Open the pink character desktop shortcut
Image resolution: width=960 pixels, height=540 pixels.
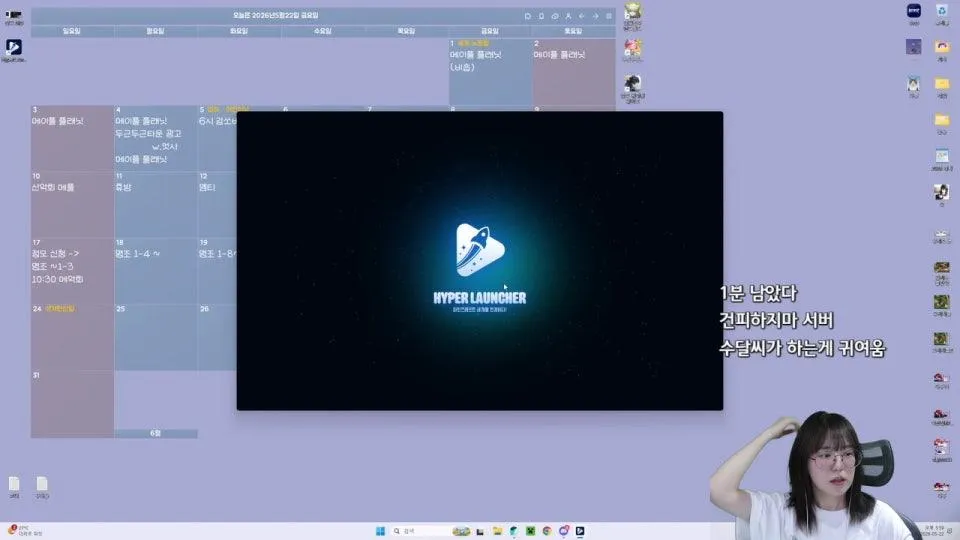[632, 50]
